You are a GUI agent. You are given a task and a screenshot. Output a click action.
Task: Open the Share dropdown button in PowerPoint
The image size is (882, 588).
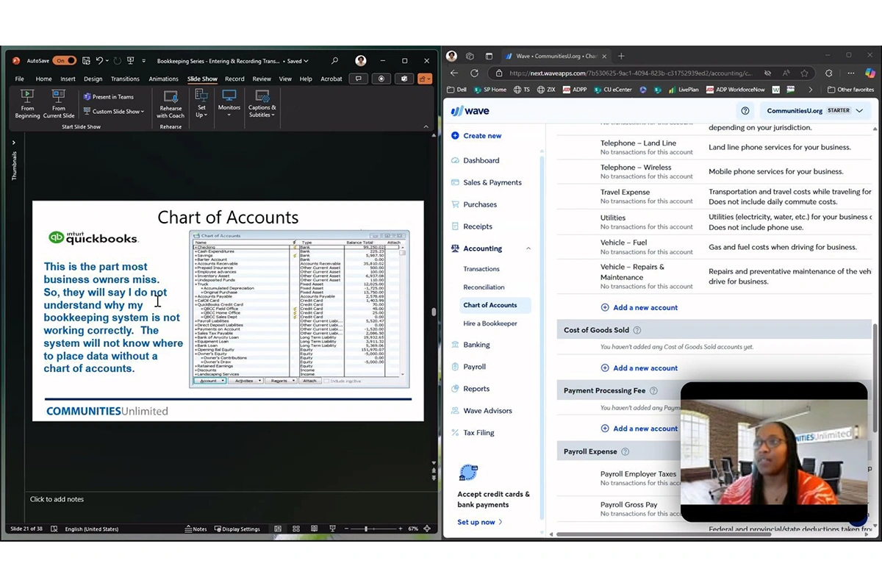click(x=425, y=79)
